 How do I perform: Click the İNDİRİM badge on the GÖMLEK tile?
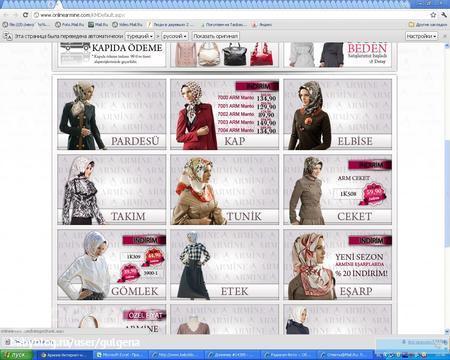point(144,240)
